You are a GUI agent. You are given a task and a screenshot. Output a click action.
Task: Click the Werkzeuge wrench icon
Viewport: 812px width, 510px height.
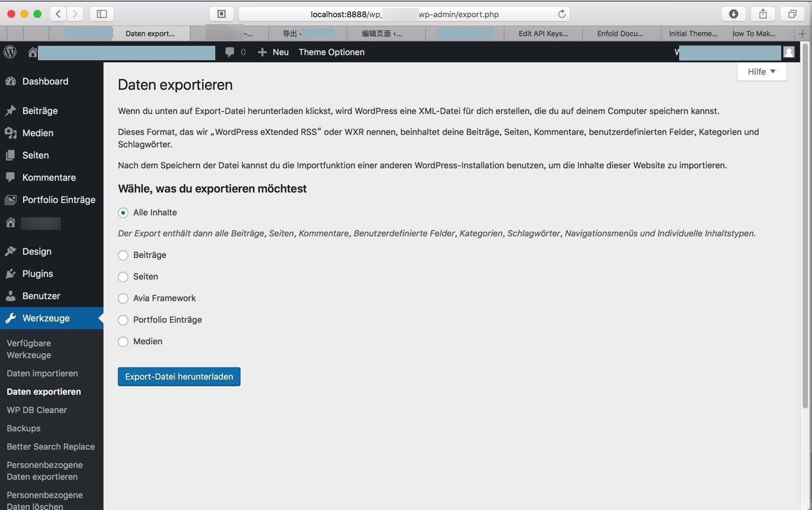[x=10, y=318]
